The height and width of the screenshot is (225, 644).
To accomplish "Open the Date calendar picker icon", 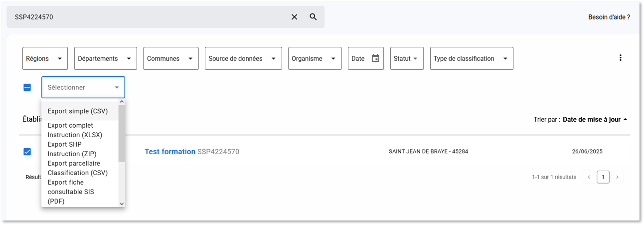I will pyautogui.click(x=375, y=58).
